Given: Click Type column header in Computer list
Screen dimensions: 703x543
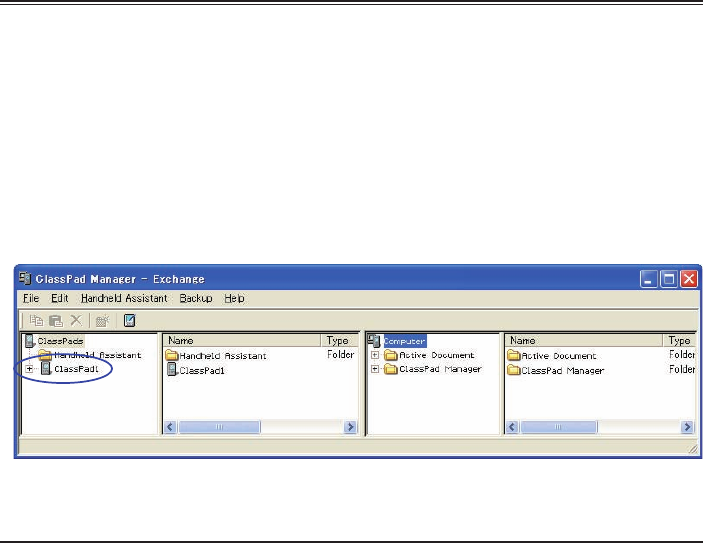Looking at the screenshot, I should (x=679, y=340).
